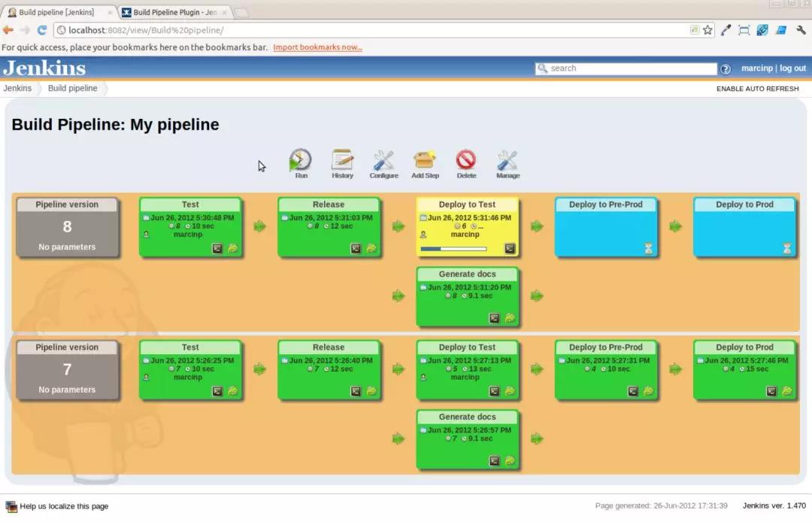Click Import bookmarks now link

point(317,47)
